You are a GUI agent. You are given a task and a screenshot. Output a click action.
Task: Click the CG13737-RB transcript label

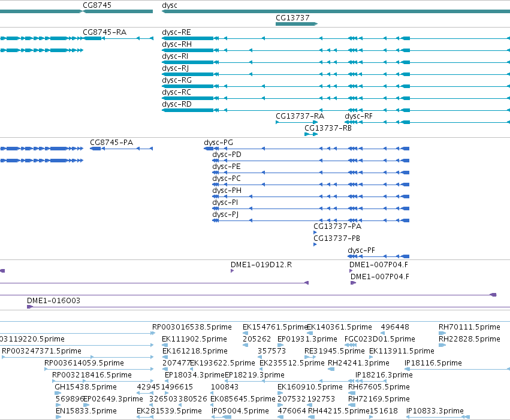[328, 128]
